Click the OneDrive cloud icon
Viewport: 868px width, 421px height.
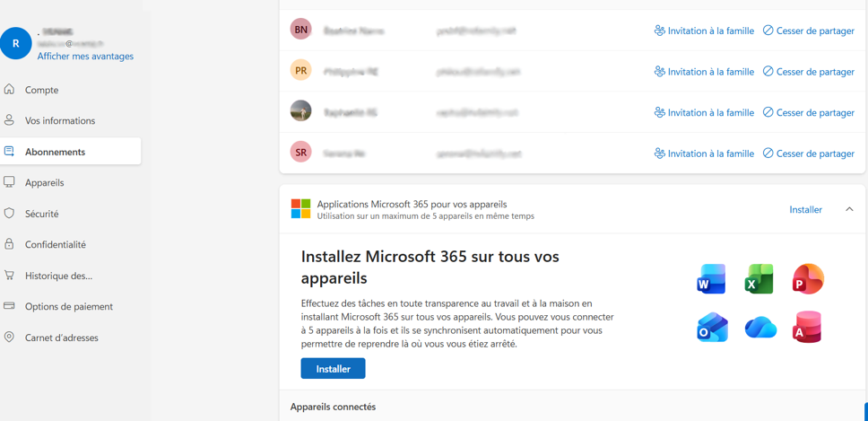[x=760, y=328]
